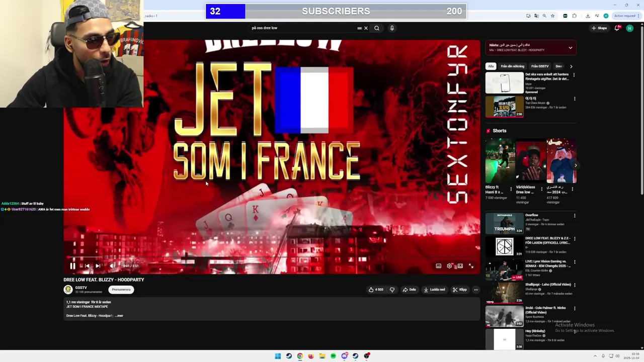Select the Från din sökning chip
Screen dimensions: 644x362
tap(512, 66)
